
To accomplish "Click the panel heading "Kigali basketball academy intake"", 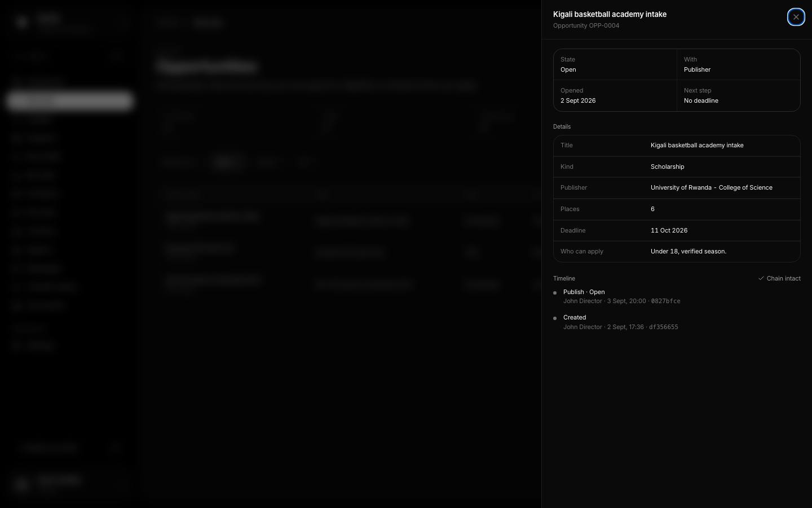I will click(x=610, y=14).
